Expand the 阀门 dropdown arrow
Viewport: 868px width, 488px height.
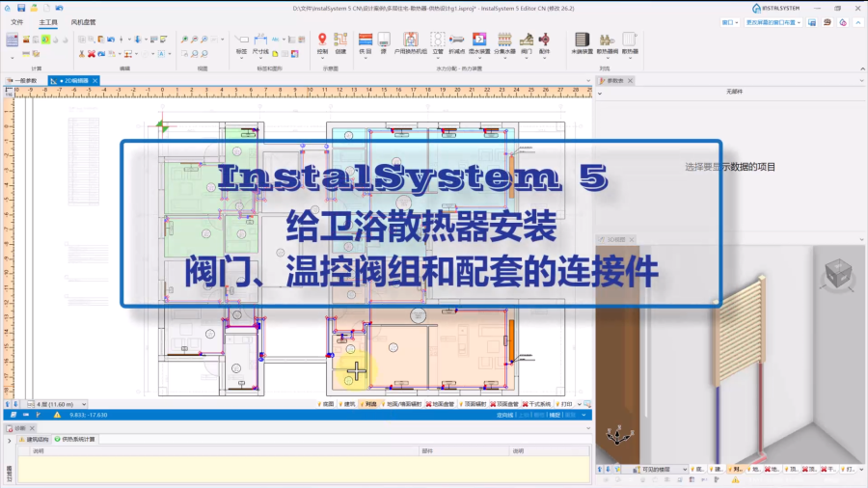527,57
